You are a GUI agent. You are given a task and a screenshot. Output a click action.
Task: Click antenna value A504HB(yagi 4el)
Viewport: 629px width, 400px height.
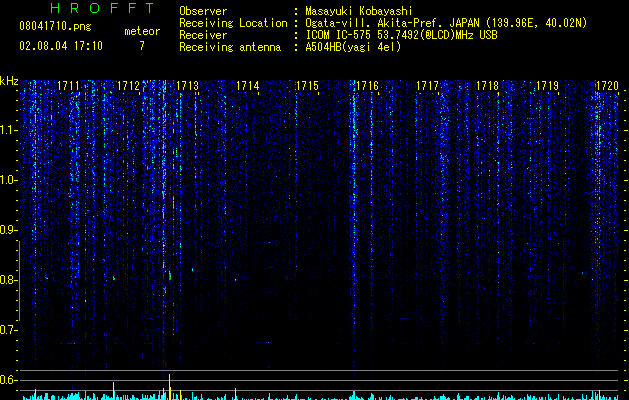(353, 47)
